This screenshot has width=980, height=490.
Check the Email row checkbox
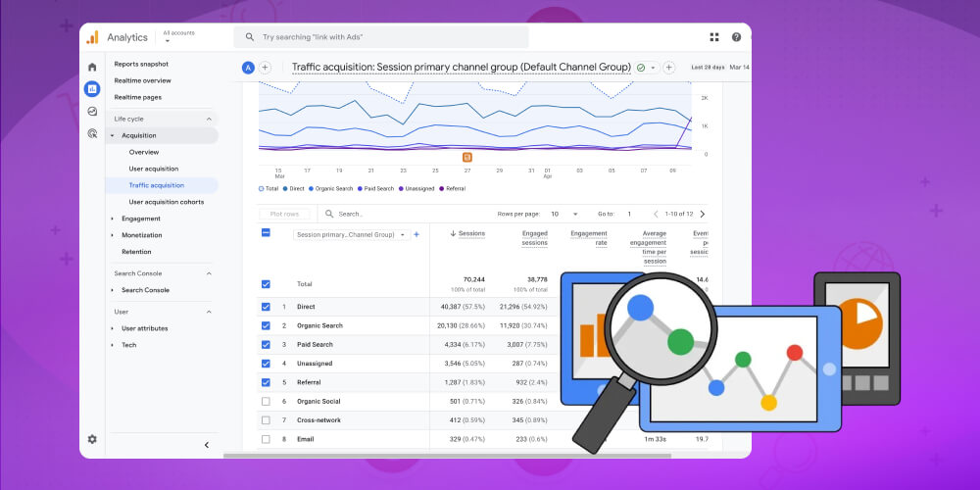point(266,439)
